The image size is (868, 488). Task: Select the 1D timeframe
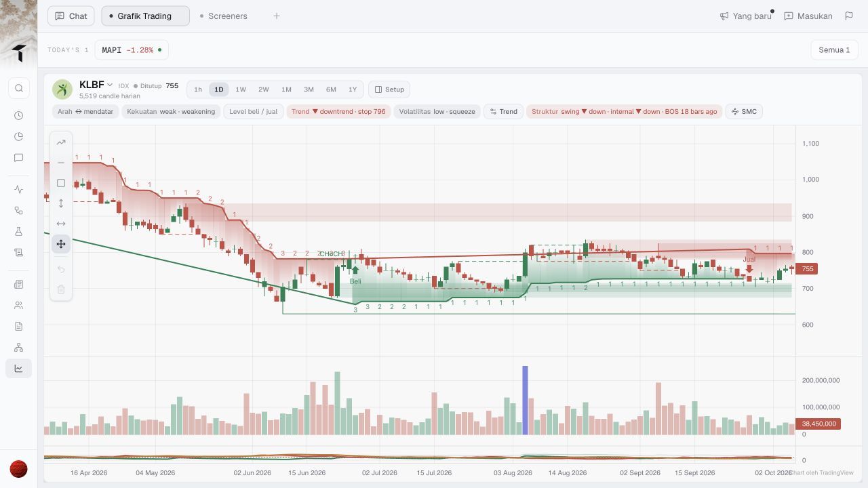(219, 89)
